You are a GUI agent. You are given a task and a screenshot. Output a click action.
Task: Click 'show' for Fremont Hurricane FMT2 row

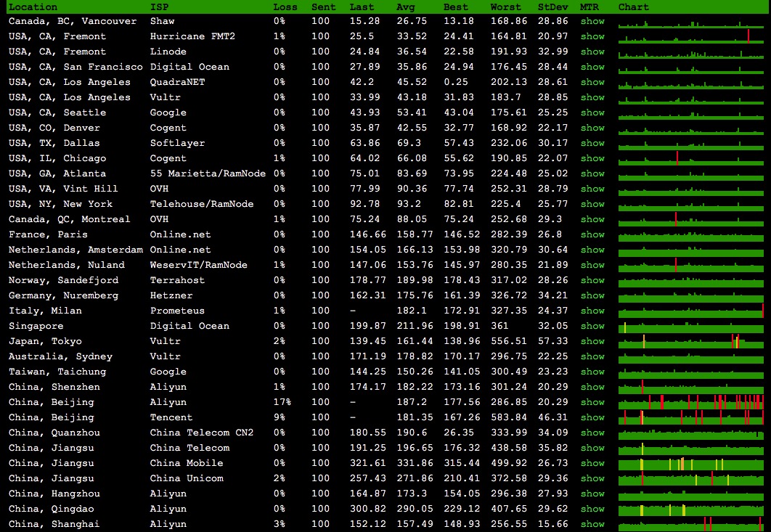592,36
